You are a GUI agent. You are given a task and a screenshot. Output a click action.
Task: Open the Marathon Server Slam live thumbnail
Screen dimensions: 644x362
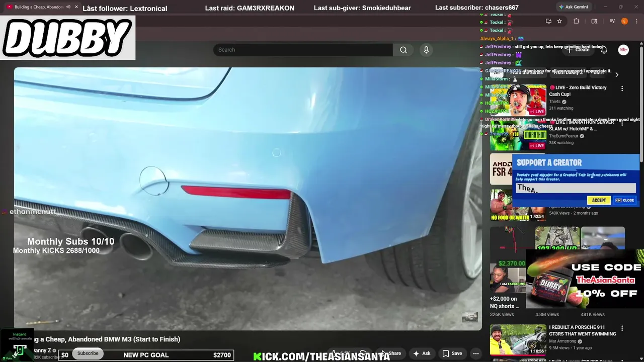(x=518, y=135)
